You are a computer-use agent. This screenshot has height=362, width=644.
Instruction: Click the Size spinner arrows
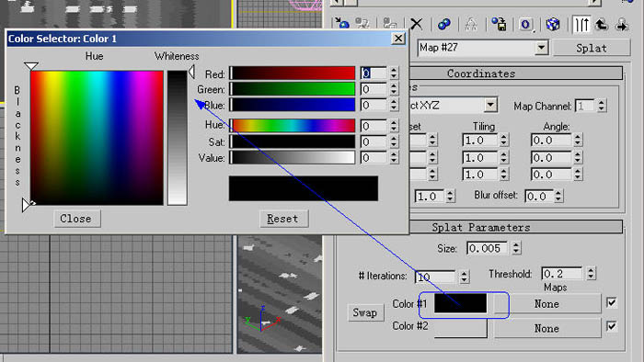coord(516,248)
